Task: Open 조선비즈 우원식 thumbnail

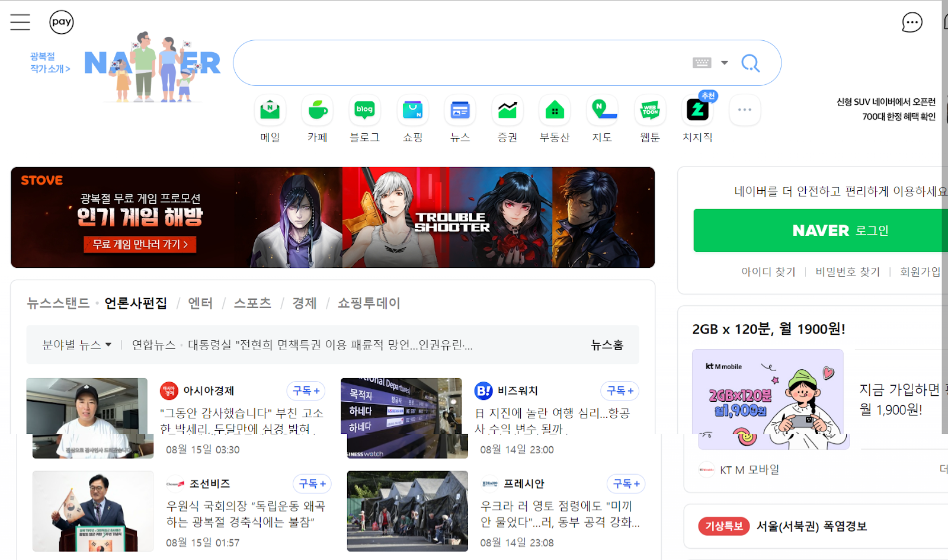Action: point(93,511)
